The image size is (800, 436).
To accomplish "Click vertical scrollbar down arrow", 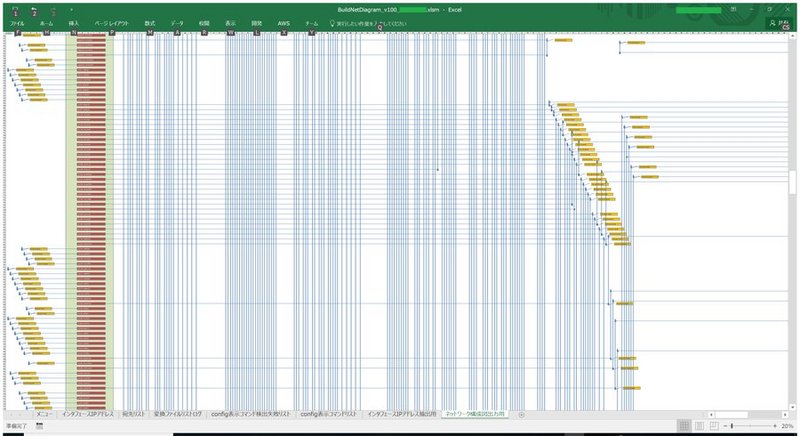I will tap(792, 407).
